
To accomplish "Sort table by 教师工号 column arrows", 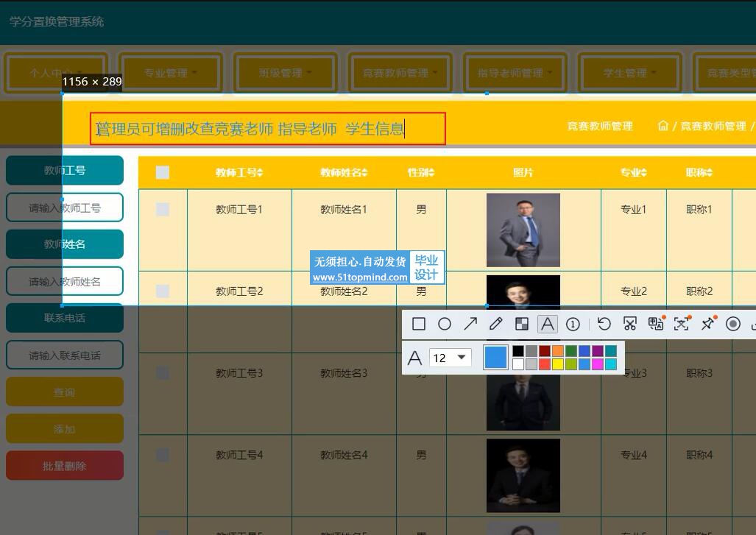I will [x=260, y=172].
